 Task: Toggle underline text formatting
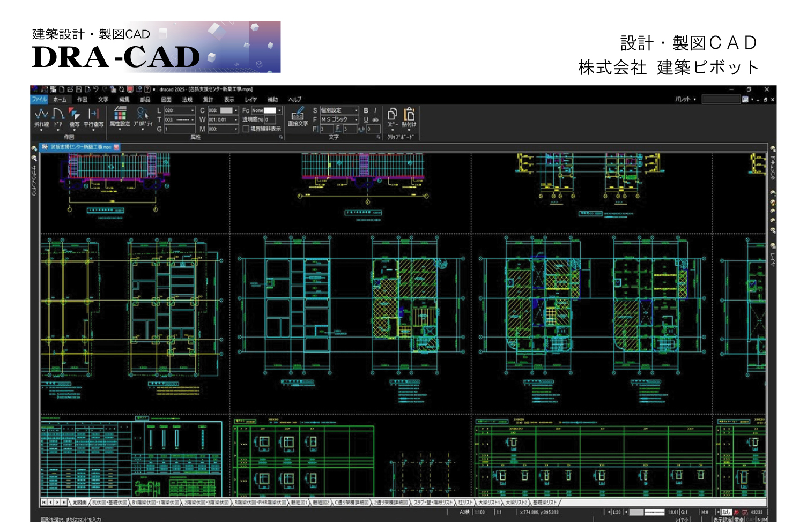[x=366, y=120]
